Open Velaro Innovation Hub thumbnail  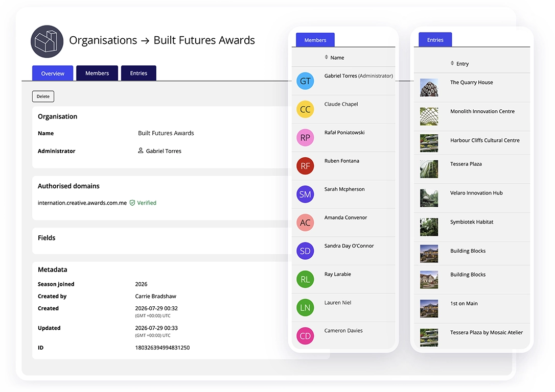click(429, 198)
